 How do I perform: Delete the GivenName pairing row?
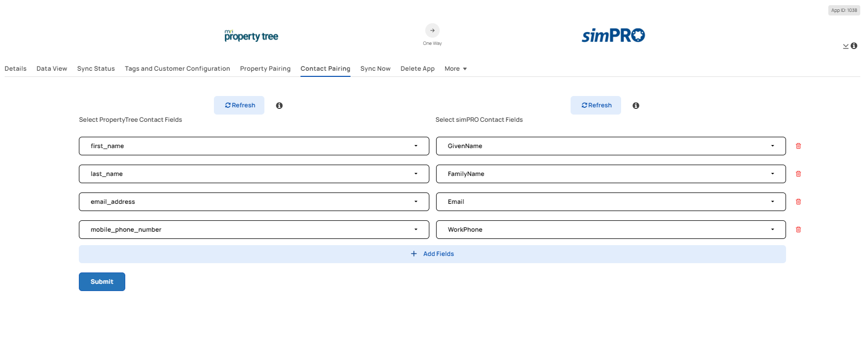798,146
